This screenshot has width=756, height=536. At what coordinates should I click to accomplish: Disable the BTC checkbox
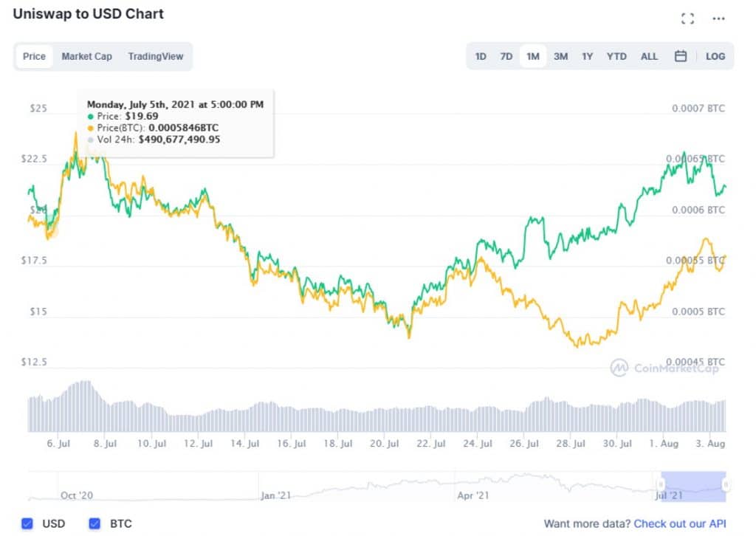pyautogui.click(x=94, y=523)
